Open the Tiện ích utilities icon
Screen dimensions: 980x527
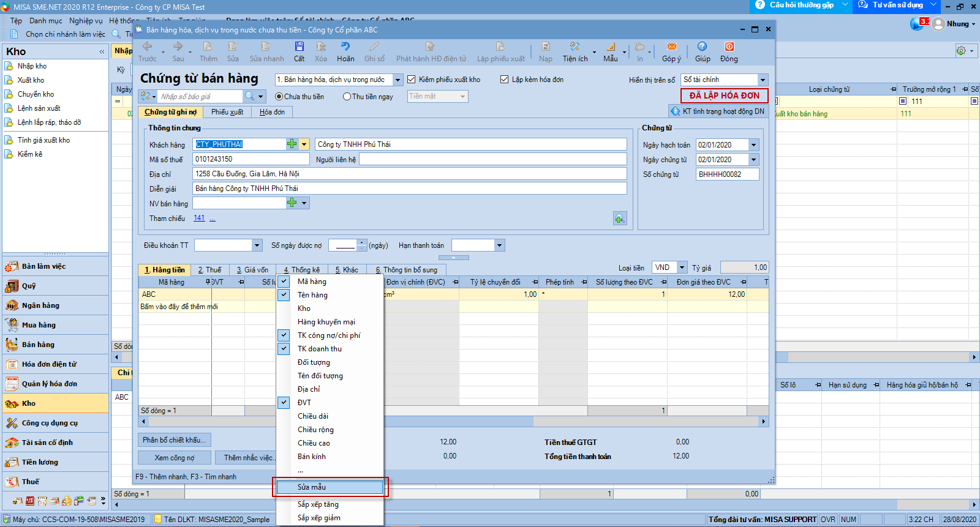pos(575,47)
